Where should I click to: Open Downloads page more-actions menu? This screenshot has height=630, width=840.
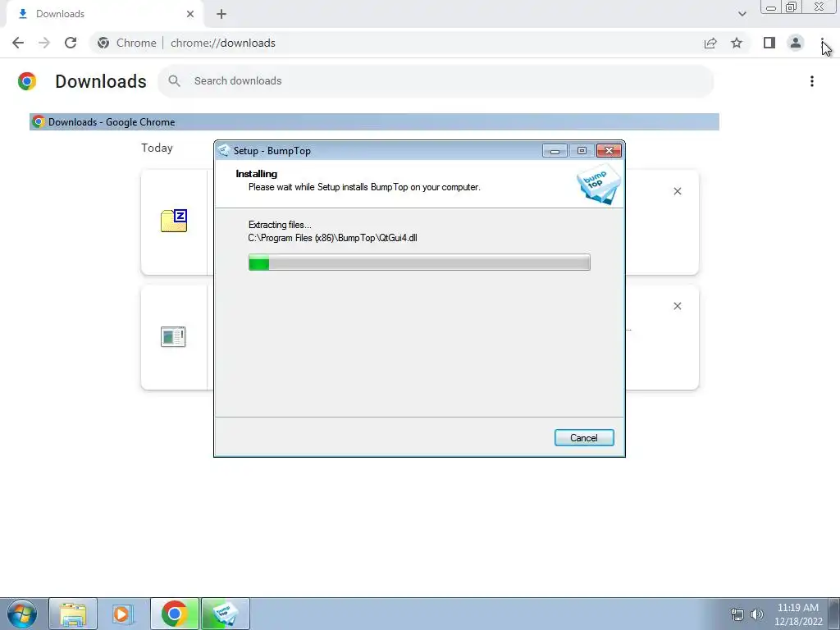pos(812,81)
